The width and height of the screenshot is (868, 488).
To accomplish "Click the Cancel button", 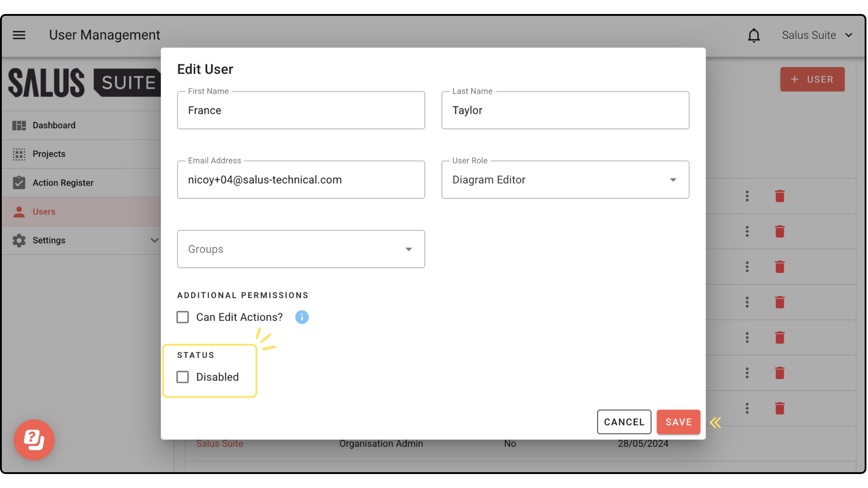I will click(624, 422).
